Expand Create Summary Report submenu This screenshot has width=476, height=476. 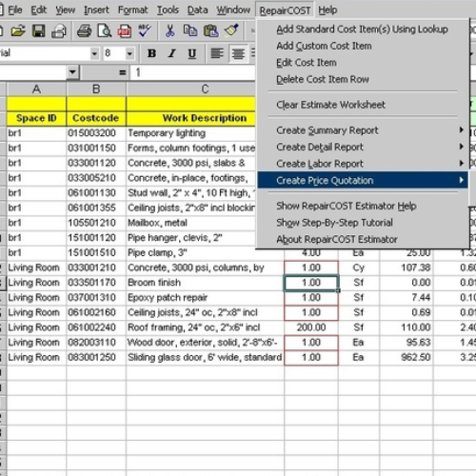pos(362,130)
